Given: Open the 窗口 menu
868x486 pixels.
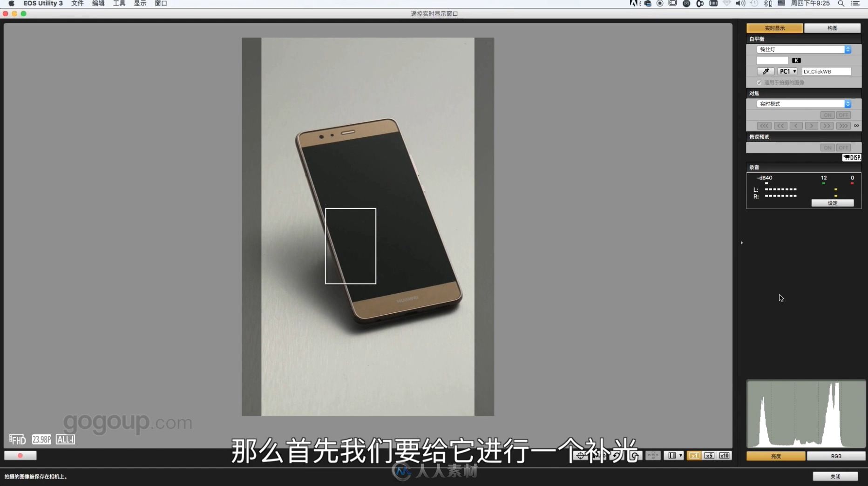Looking at the screenshot, I should pyautogui.click(x=161, y=3).
